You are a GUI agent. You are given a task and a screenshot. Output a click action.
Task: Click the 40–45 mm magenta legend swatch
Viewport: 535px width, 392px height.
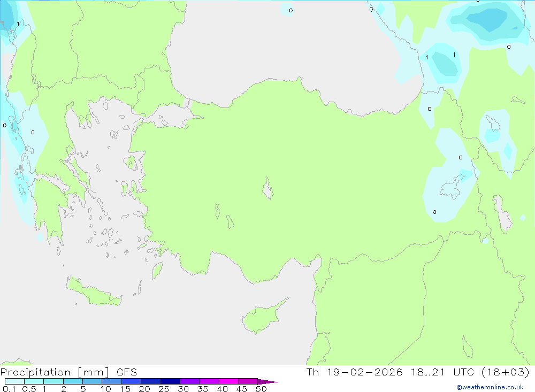[228, 381]
